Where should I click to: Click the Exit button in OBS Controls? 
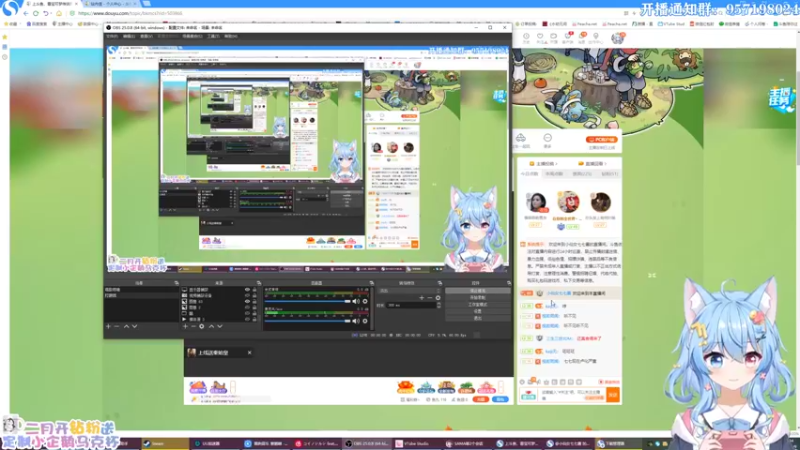(x=478, y=318)
